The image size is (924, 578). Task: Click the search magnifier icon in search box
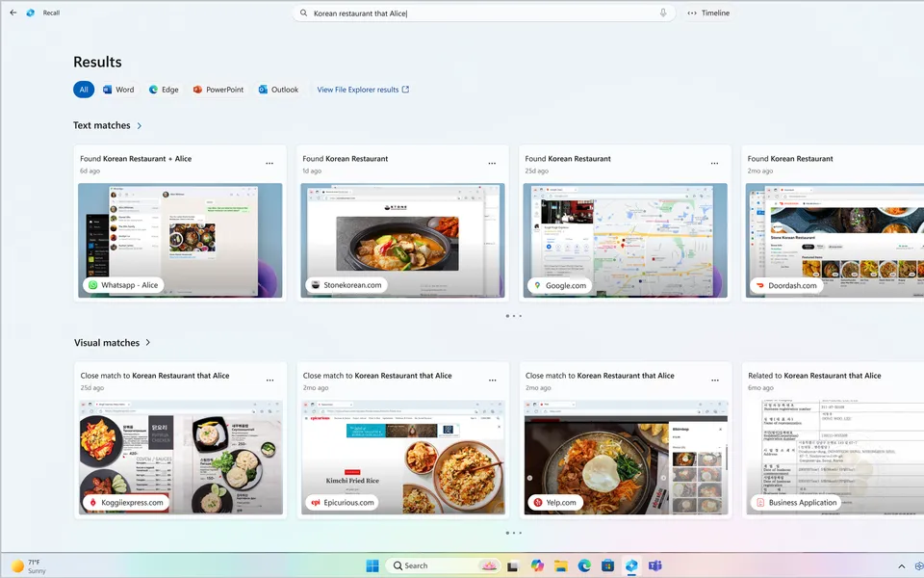pyautogui.click(x=303, y=13)
